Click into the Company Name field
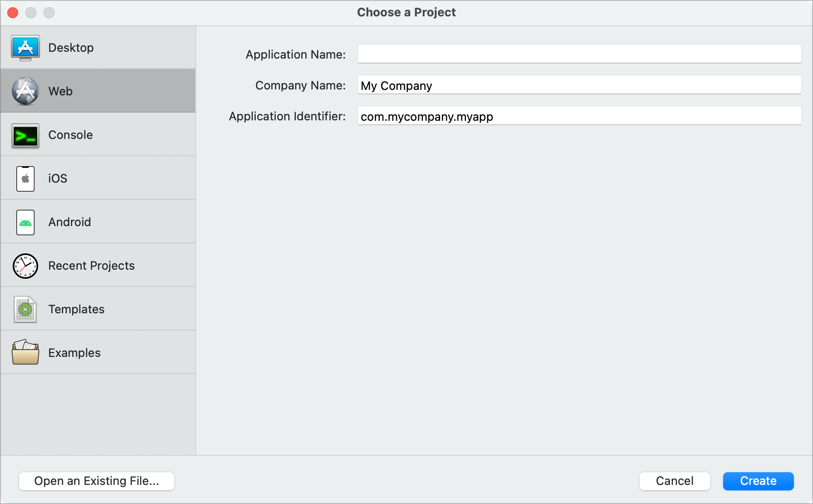 click(x=579, y=85)
